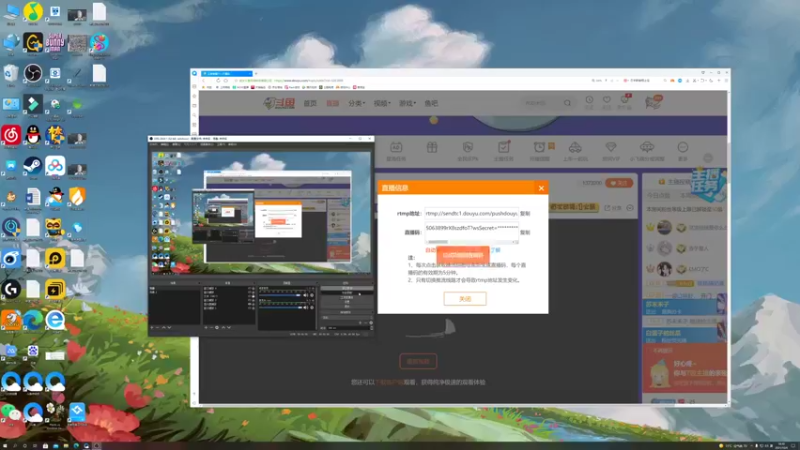The height and width of the screenshot is (450, 800).
Task: Adjust the first OBS mixer volume slider
Action: [x=280, y=295]
